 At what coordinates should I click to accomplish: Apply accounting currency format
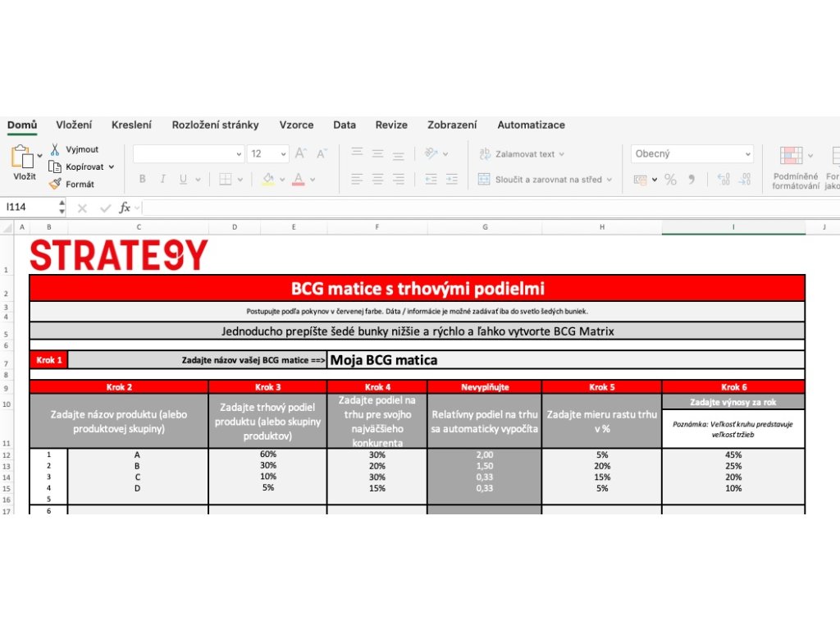(x=640, y=180)
